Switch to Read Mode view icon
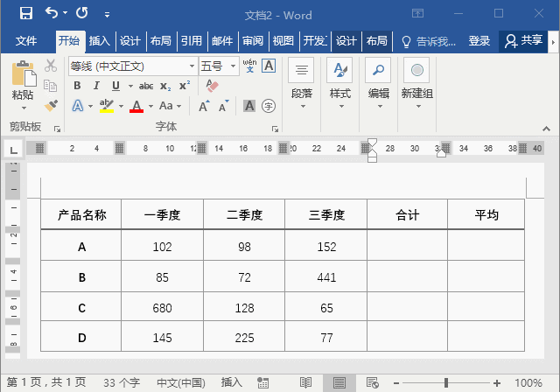The height and width of the screenshot is (392, 560). point(305,382)
